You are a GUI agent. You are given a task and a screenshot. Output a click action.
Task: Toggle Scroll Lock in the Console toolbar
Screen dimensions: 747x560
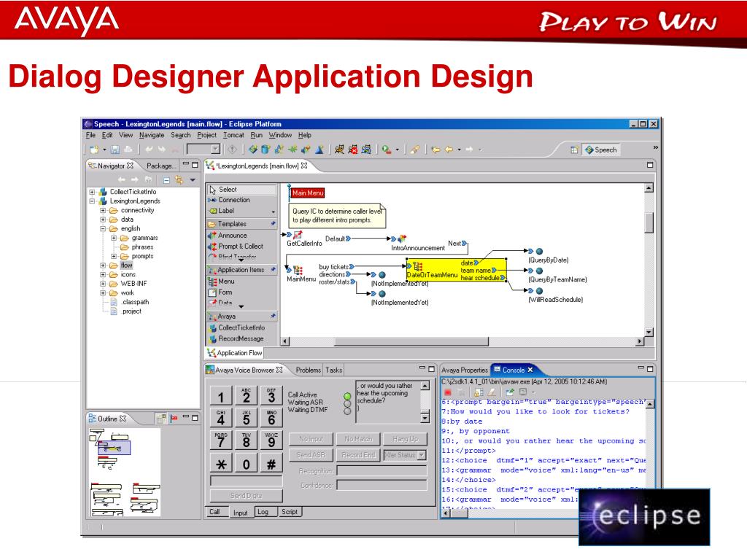(x=479, y=392)
